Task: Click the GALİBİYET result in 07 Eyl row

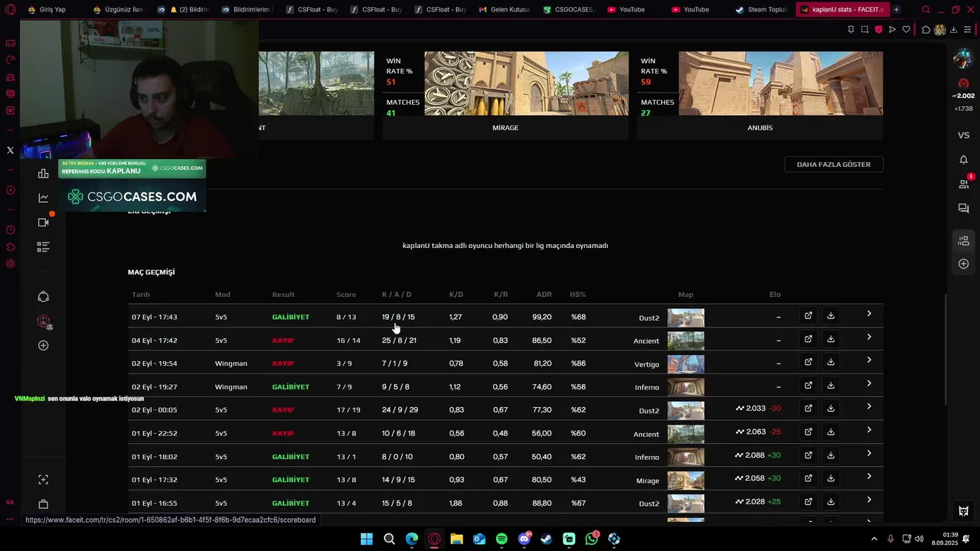Action: (291, 317)
